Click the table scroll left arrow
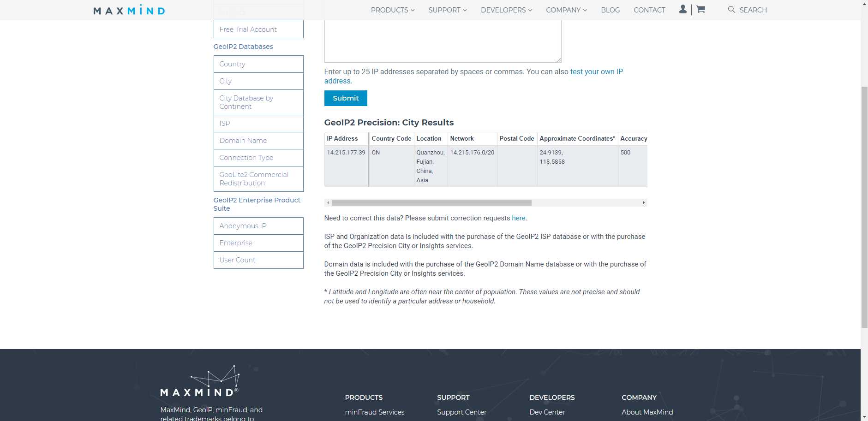 (x=328, y=203)
